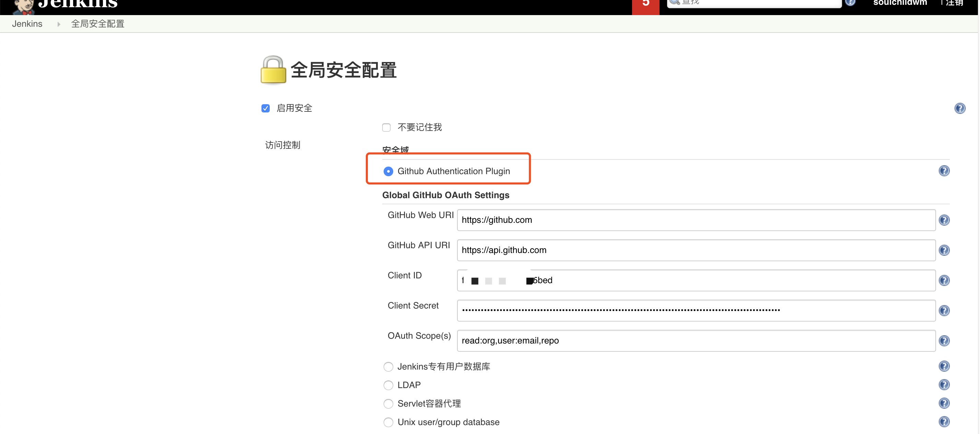980x434 pixels.
Task: Open the soulchildwm user link
Action: coord(900,3)
